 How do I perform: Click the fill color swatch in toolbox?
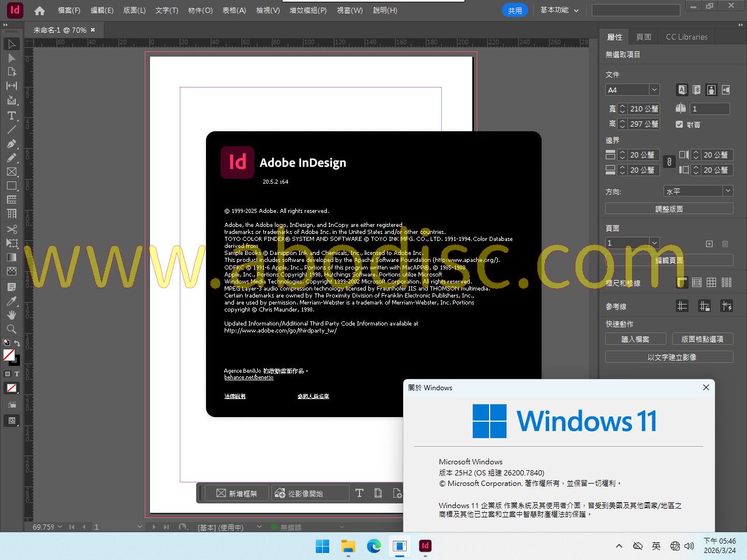(x=9, y=355)
